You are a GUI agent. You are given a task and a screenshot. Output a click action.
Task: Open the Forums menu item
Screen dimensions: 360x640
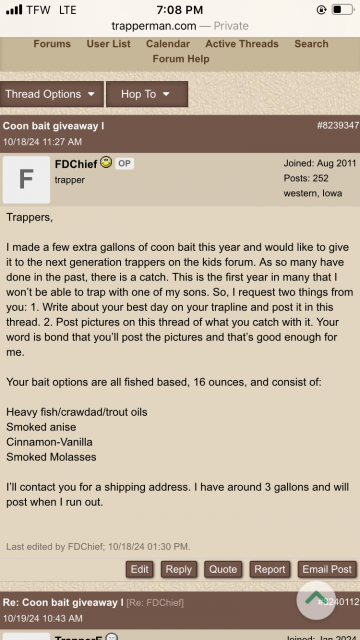pos(52,44)
